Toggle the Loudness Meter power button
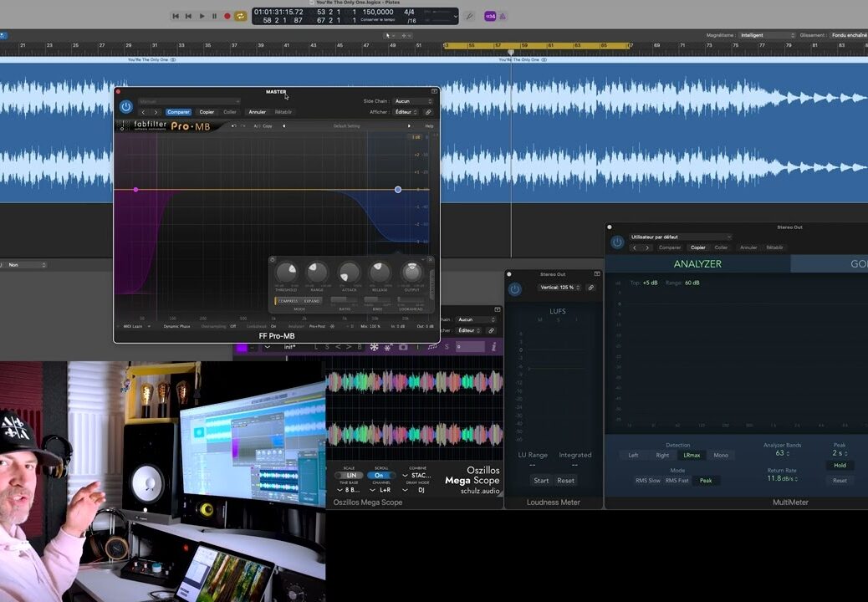The height and width of the screenshot is (602, 868). point(515,288)
